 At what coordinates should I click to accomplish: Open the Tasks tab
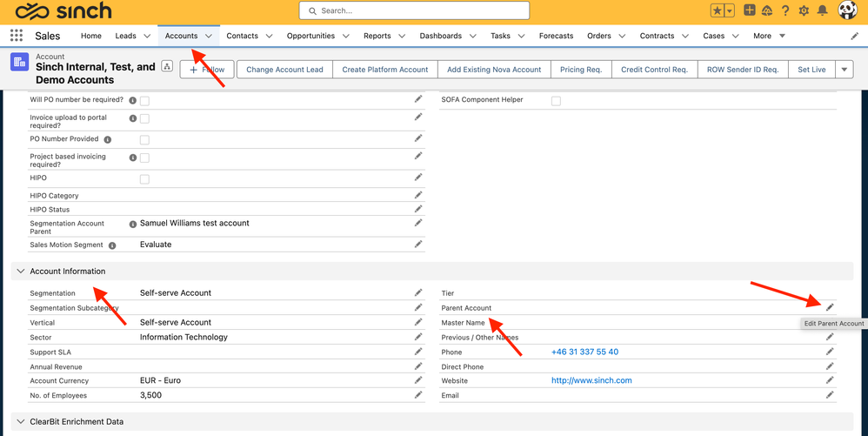tap(500, 36)
